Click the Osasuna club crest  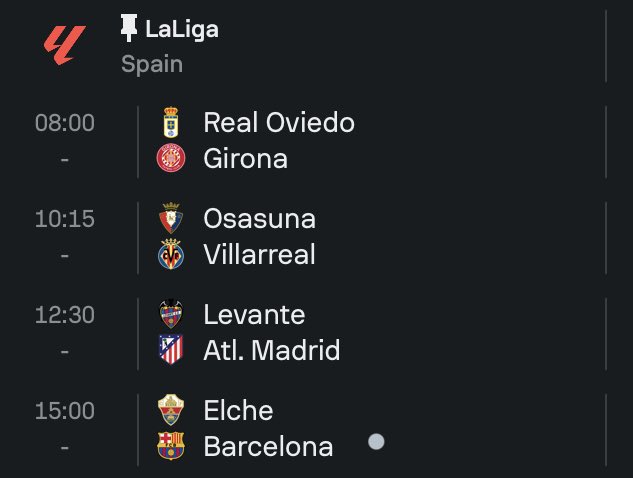click(x=171, y=218)
